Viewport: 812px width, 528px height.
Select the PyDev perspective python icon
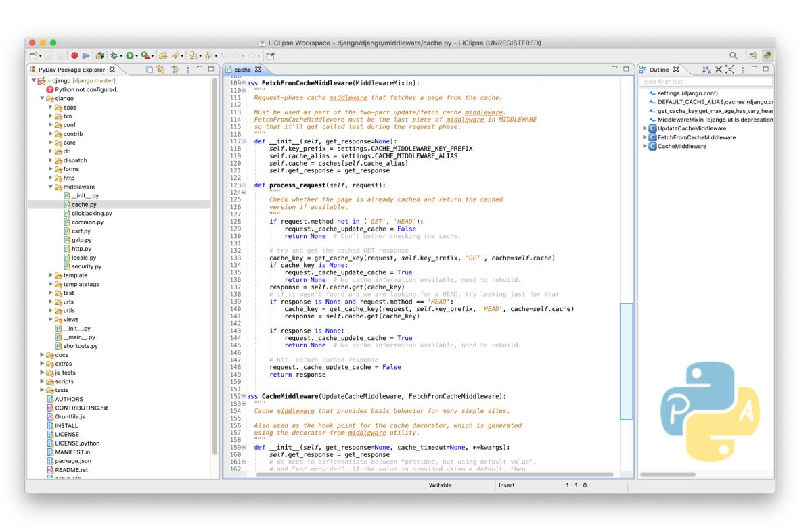tap(767, 55)
